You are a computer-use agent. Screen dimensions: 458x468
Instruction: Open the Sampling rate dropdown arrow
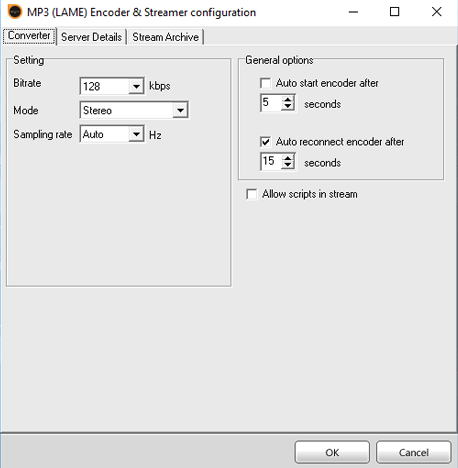coord(136,134)
